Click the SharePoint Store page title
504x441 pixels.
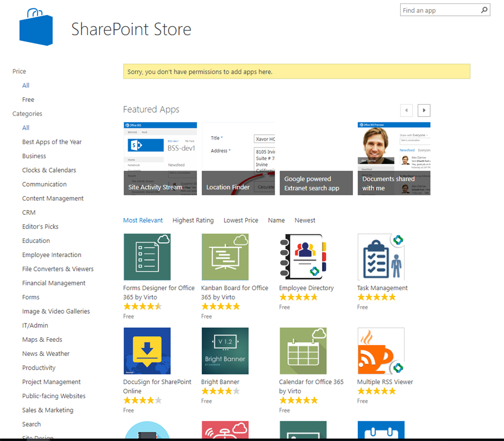point(131,29)
